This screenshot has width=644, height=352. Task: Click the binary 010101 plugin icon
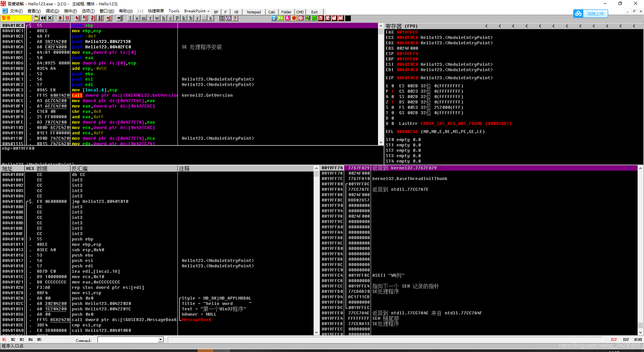[x=308, y=18]
